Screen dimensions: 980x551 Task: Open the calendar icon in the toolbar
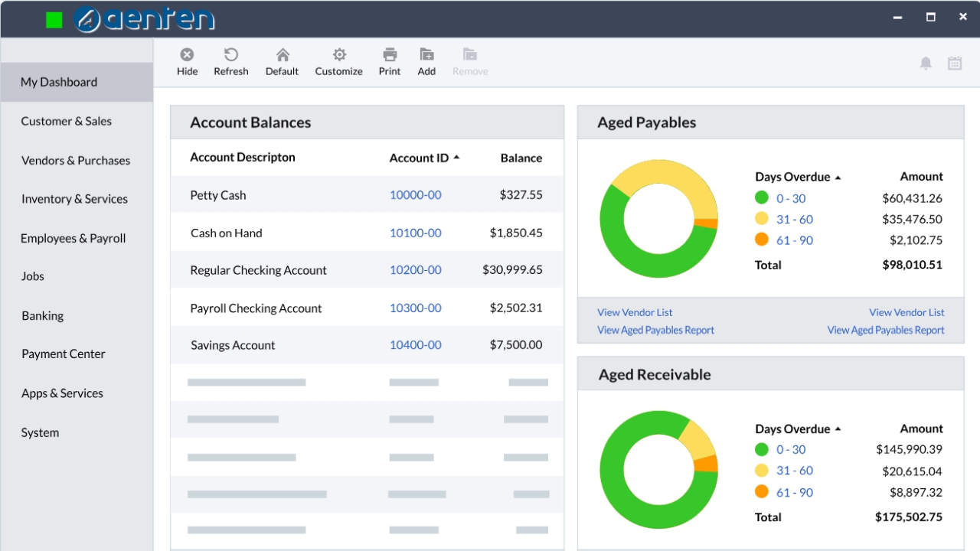955,64
